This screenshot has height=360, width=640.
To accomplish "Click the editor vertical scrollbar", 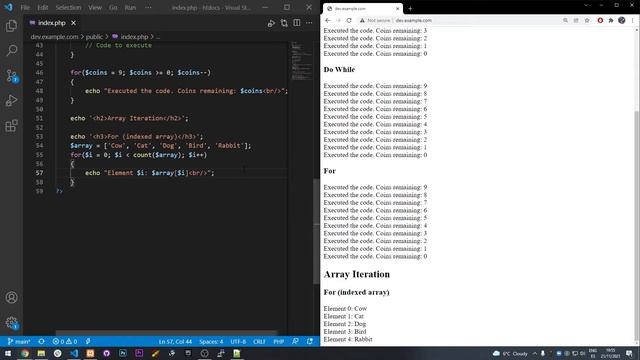I will 316,231.
